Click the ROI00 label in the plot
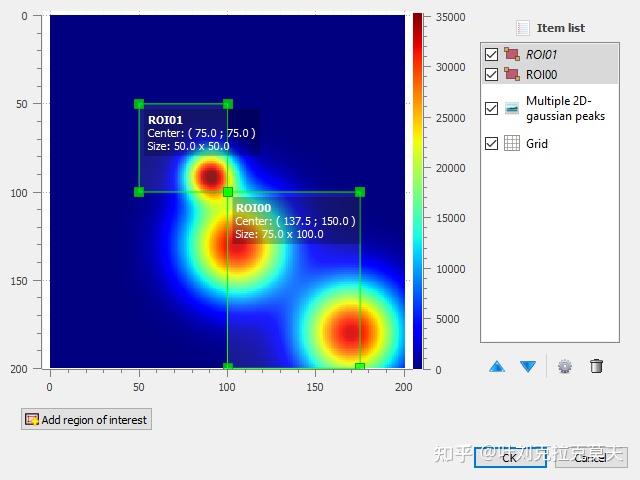The width and height of the screenshot is (640, 480). click(253, 208)
